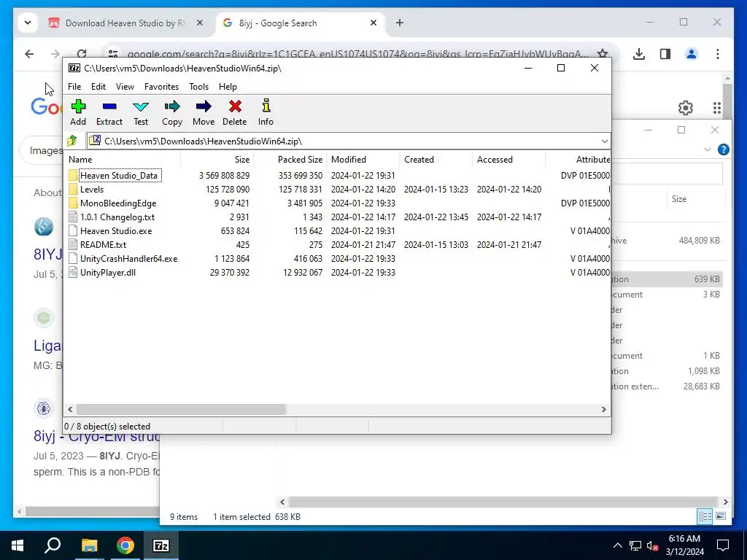Switch Explorer to details view
Image resolution: width=747 pixels, height=560 pixels.
click(x=705, y=516)
